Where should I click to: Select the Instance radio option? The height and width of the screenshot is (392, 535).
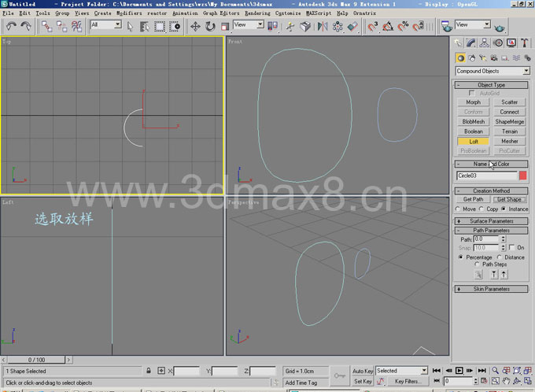click(x=504, y=209)
